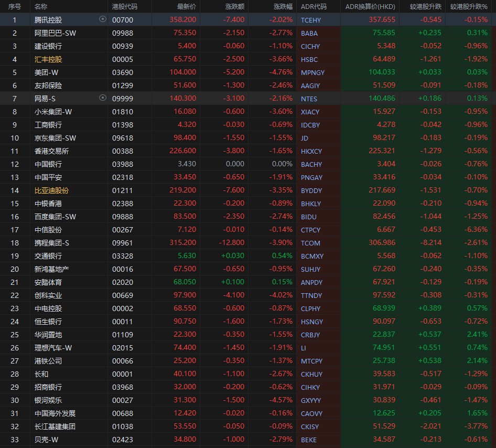Select the 美团-W stock name

[47, 72]
